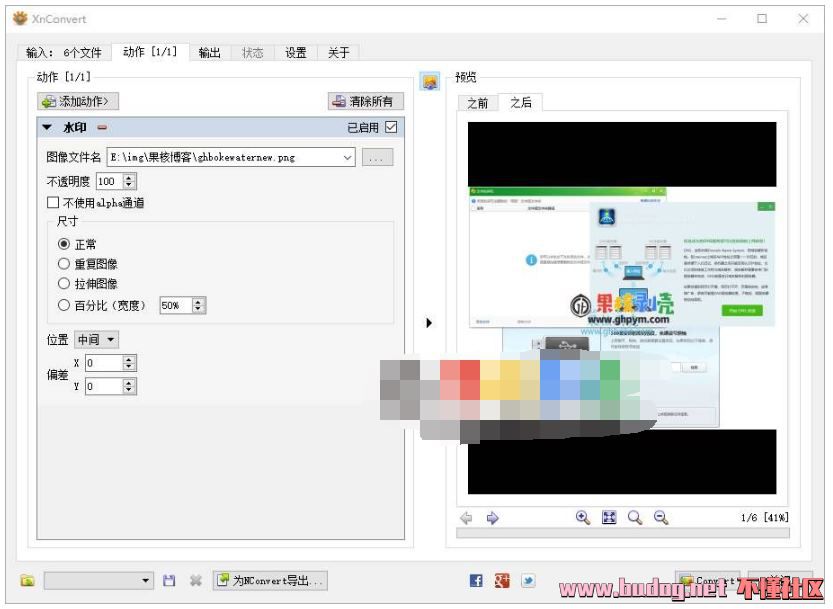The image size is (833, 609).
Task: Select the 重复图像 radio option
Action: [64, 264]
